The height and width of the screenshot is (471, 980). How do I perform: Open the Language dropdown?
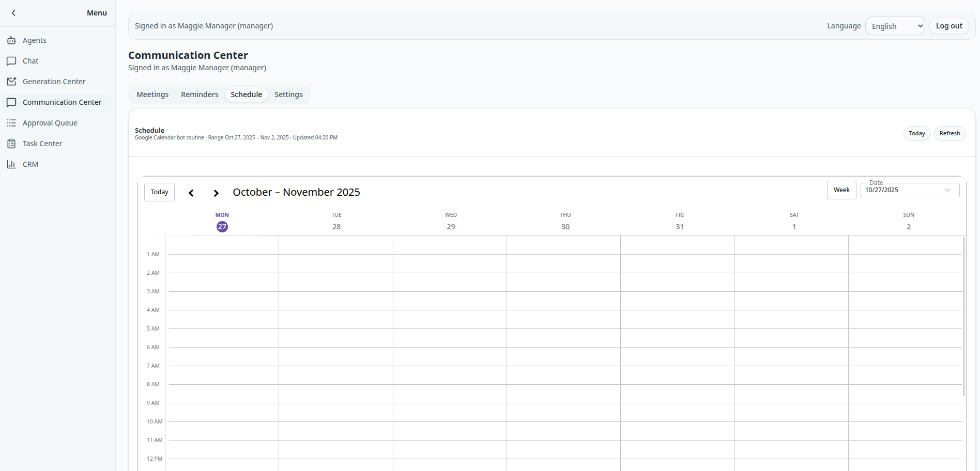pyautogui.click(x=895, y=26)
